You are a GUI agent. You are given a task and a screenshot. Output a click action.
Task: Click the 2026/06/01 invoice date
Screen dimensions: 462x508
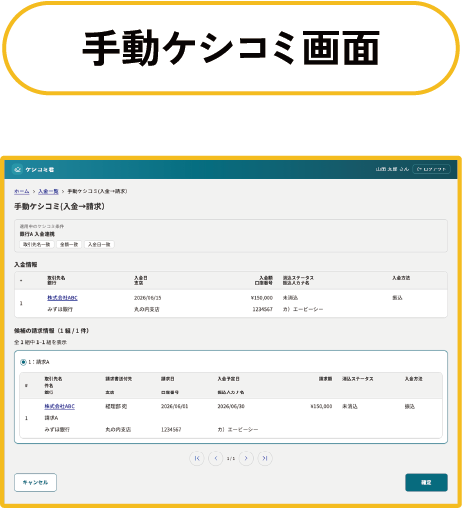[174, 406]
